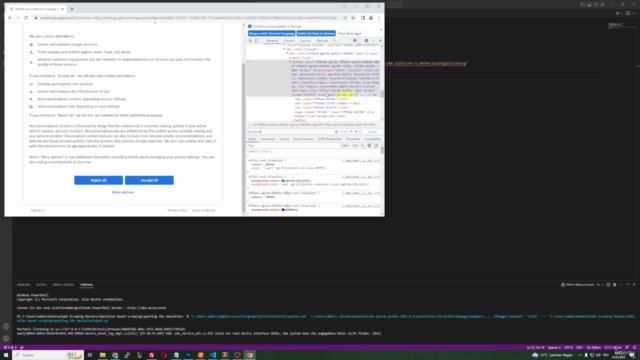The height and width of the screenshot is (360, 640).
Task: Go to previous search result arrow
Action: (x=351, y=132)
